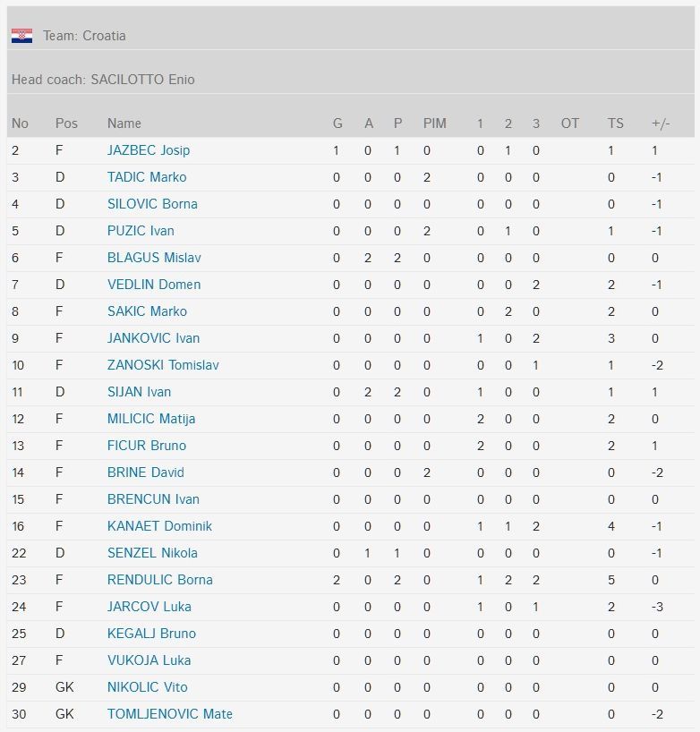The image size is (700, 732).
Task: View BLAGUS Mislav player profile
Action: coord(154,258)
